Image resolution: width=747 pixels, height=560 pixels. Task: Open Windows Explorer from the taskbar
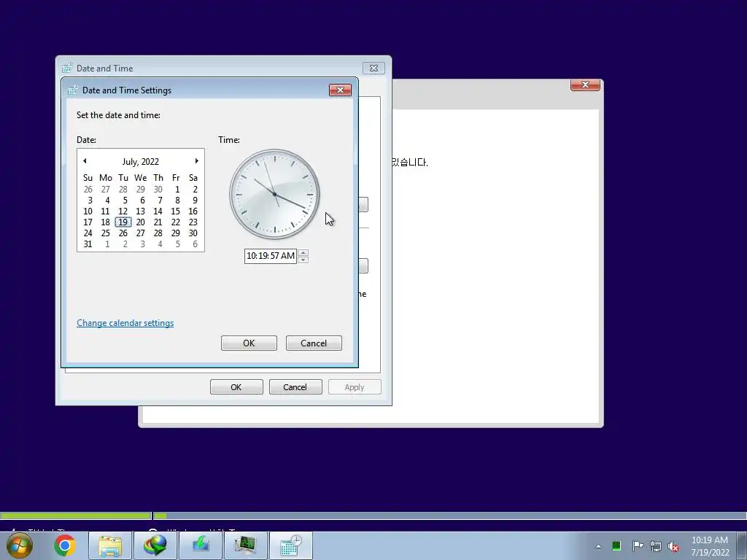pos(110,545)
